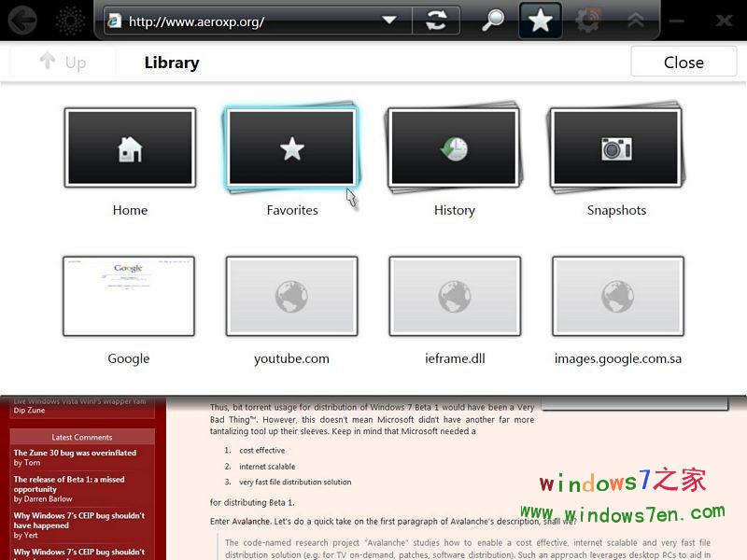Click the back arrow button
This screenshot has width=747, height=560.
coord(22,20)
